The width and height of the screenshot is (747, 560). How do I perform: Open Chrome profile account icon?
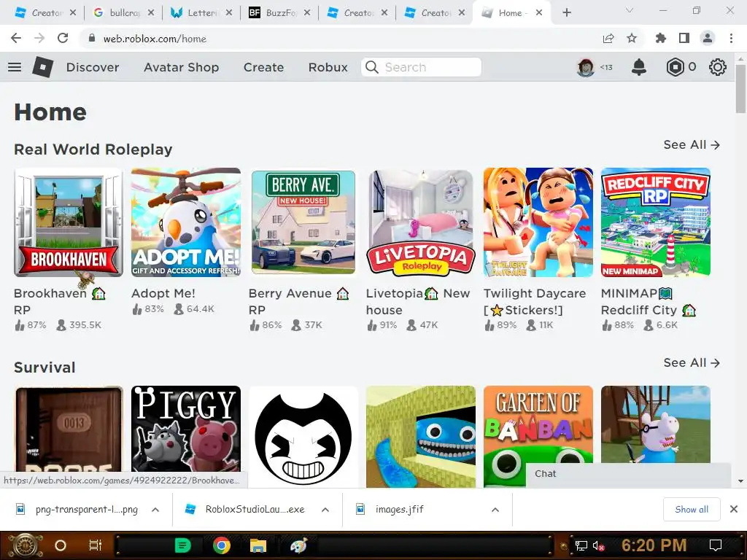pyautogui.click(x=708, y=38)
